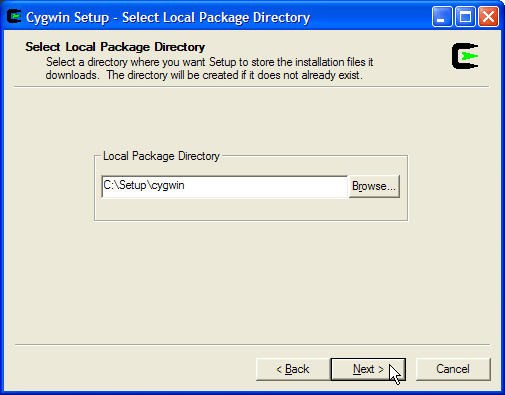Place cursor on the C:\Setup\cygwin text
Image resolution: width=505 pixels, height=395 pixels.
pos(144,185)
